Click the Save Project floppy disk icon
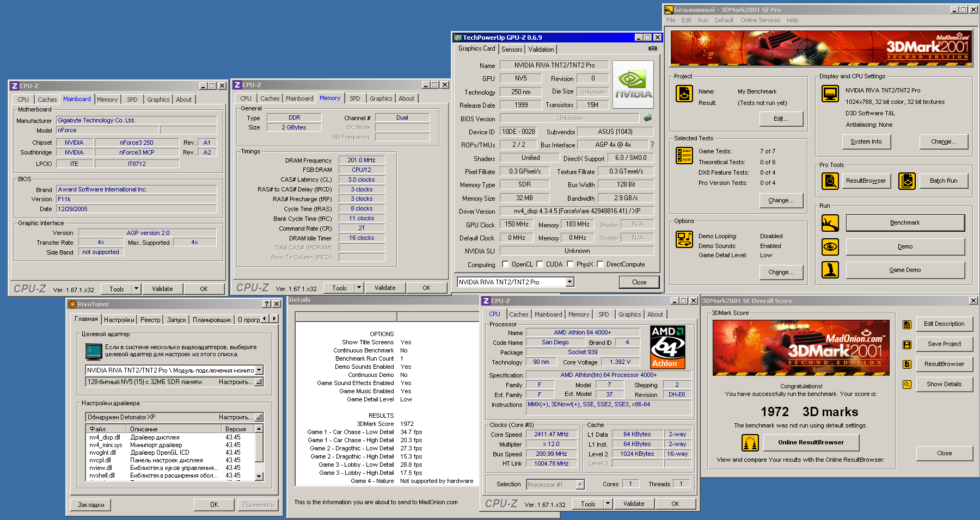Viewport: 980px width, 520px height. click(907, 344)
